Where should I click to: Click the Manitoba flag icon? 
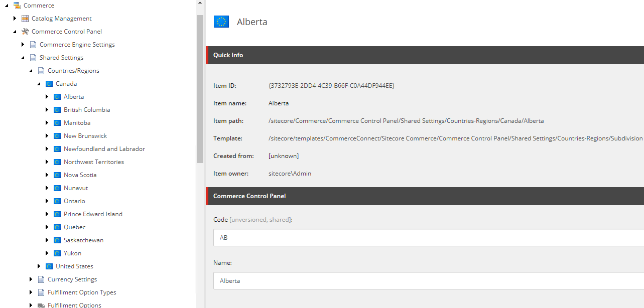(57, 123)
